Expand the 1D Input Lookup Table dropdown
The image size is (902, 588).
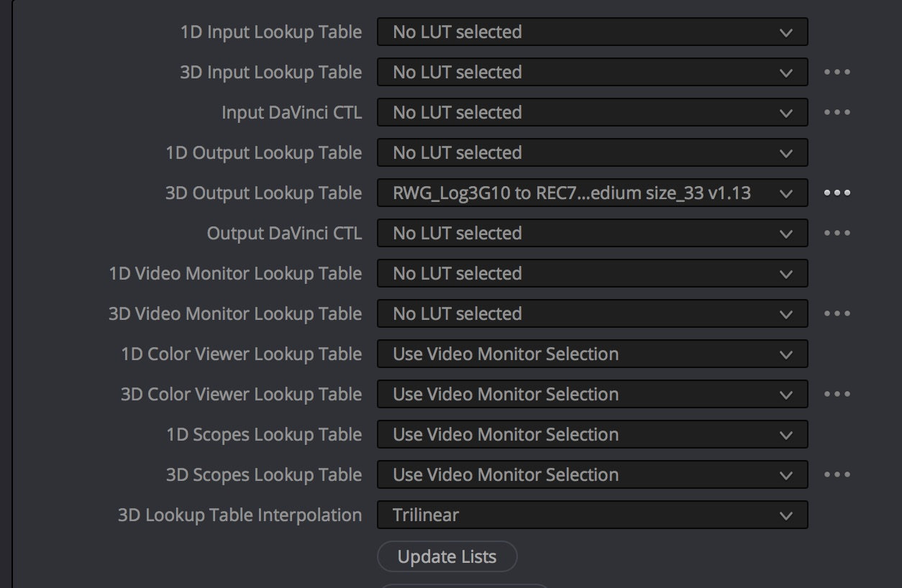(x=592, y=32)
